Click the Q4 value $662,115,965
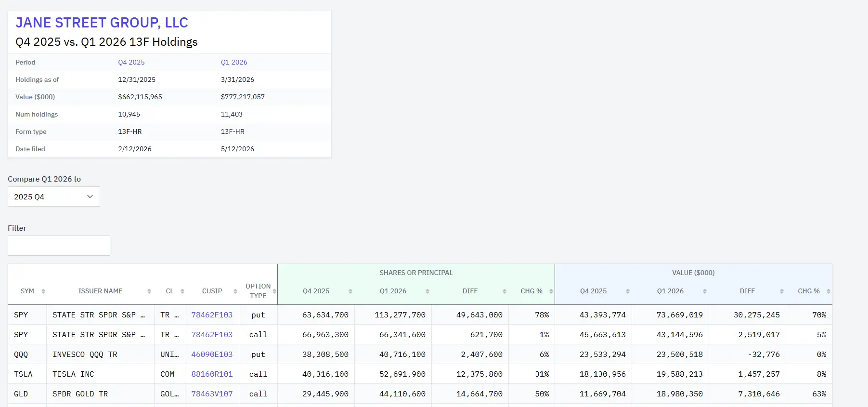This screenshot has width=868, height=407. [x=140, y=97]
